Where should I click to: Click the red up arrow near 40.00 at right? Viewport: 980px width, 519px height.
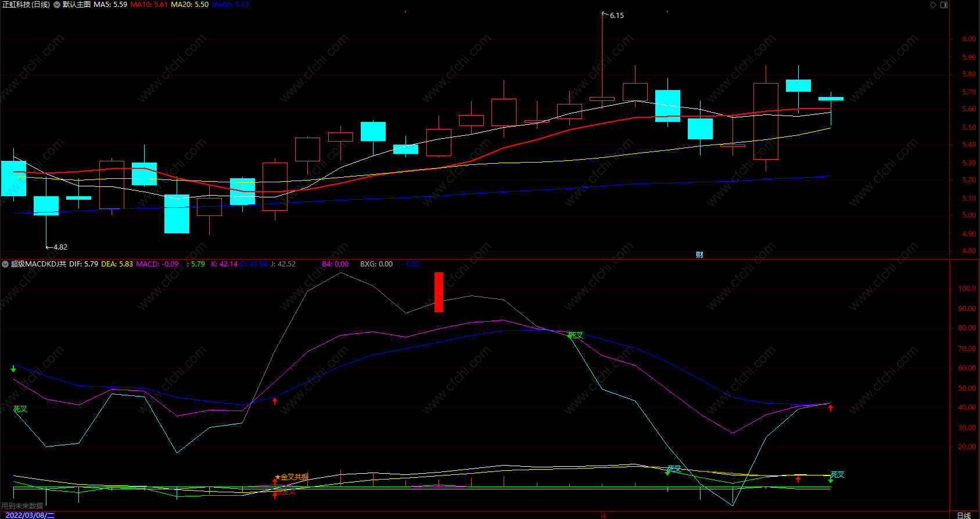click(x=831, y=408)
